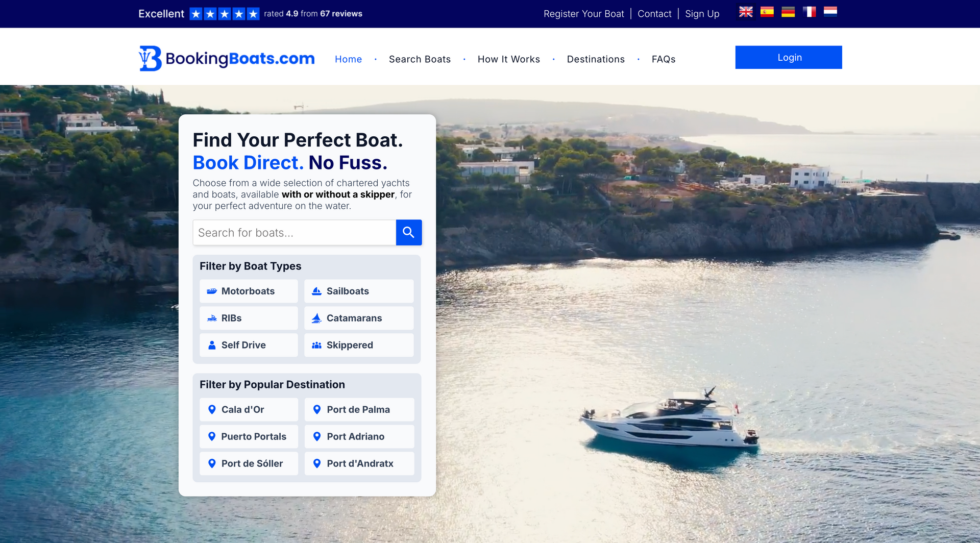Filter boats by Catamarans
The width and height of the screenshot is (980, 543).
359,318
